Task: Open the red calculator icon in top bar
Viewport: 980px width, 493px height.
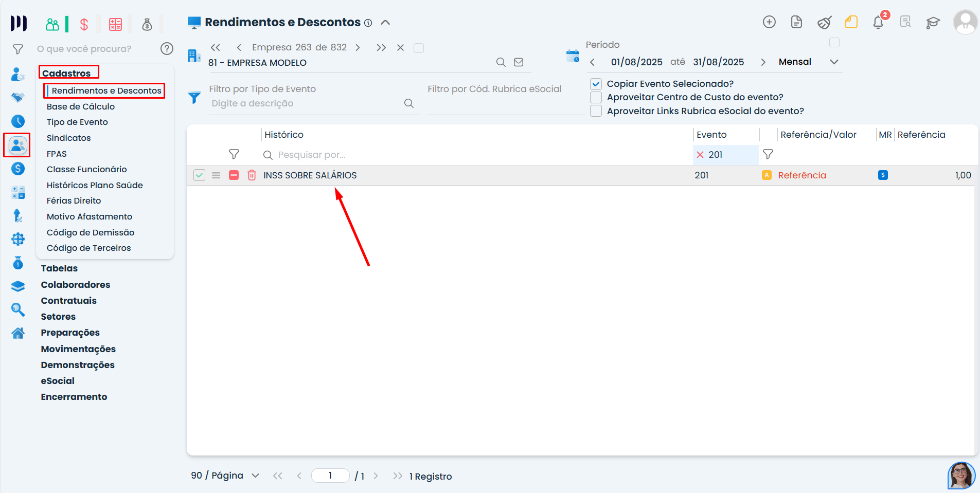Action: (115, 24)
